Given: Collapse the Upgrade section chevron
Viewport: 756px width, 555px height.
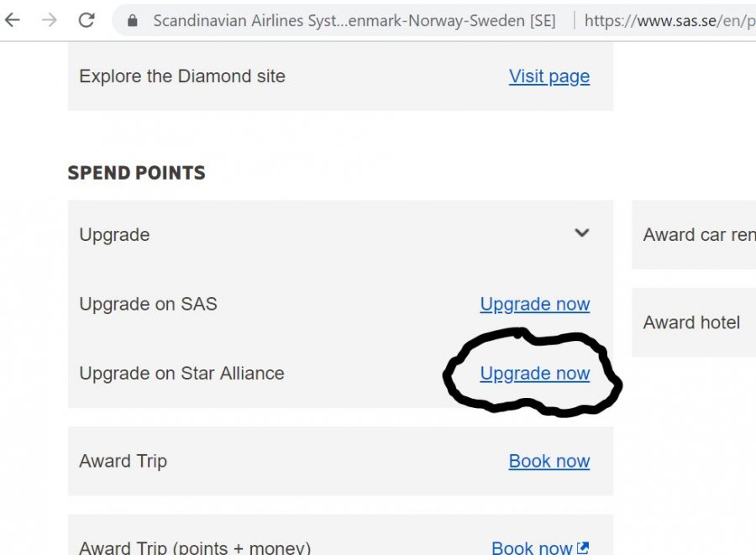Looking at the screenshot, I should [581, 233].
